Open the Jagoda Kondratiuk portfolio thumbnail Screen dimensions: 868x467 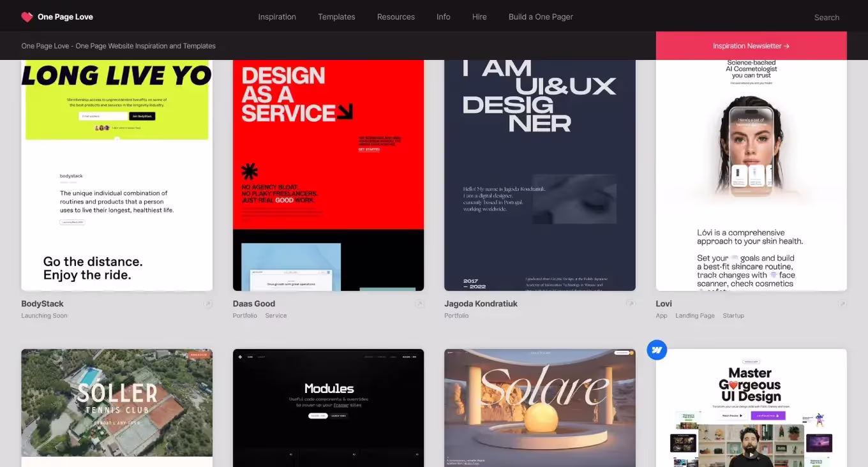539,175
